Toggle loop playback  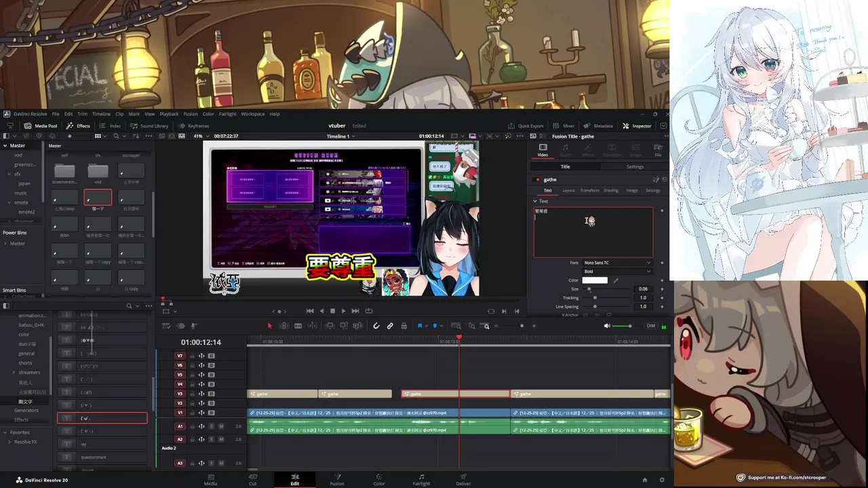(x=369, y=311)
